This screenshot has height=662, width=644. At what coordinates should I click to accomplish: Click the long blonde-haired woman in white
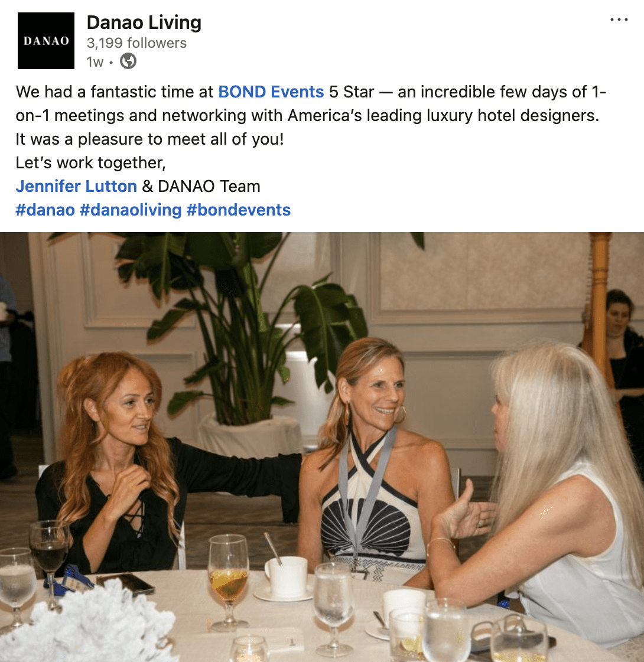[549, 485]
